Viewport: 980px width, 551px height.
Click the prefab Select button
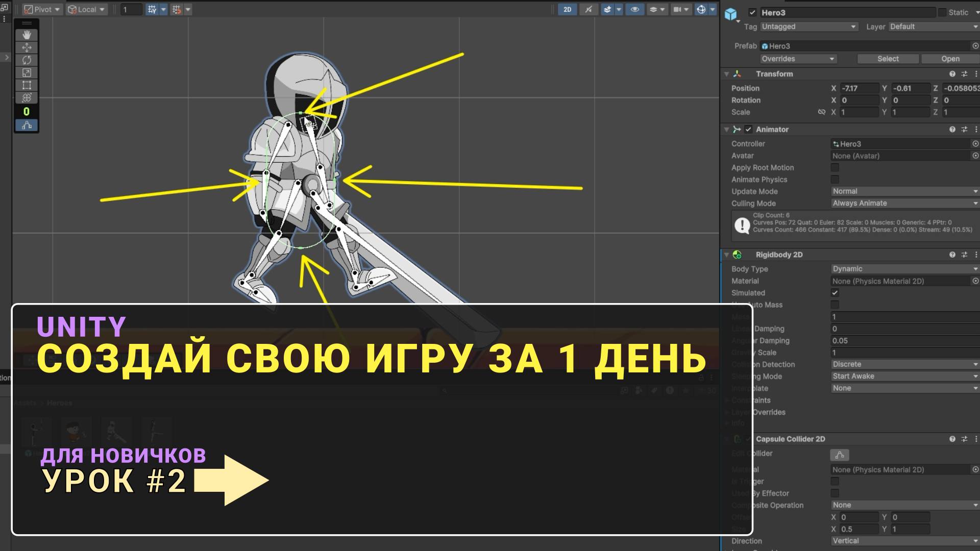[888, 59]
